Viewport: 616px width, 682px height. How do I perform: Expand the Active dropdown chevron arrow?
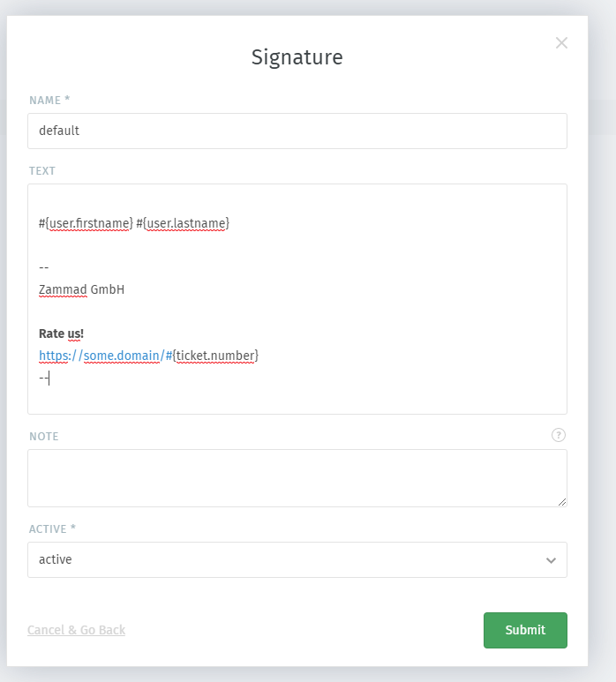[551, 560]
